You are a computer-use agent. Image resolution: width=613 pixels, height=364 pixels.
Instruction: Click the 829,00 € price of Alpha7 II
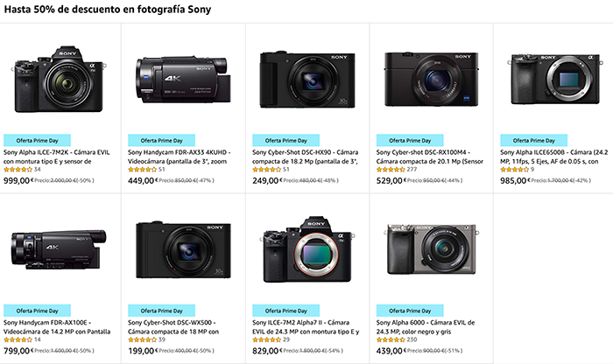pyautogui.click(x=269, y=351)
